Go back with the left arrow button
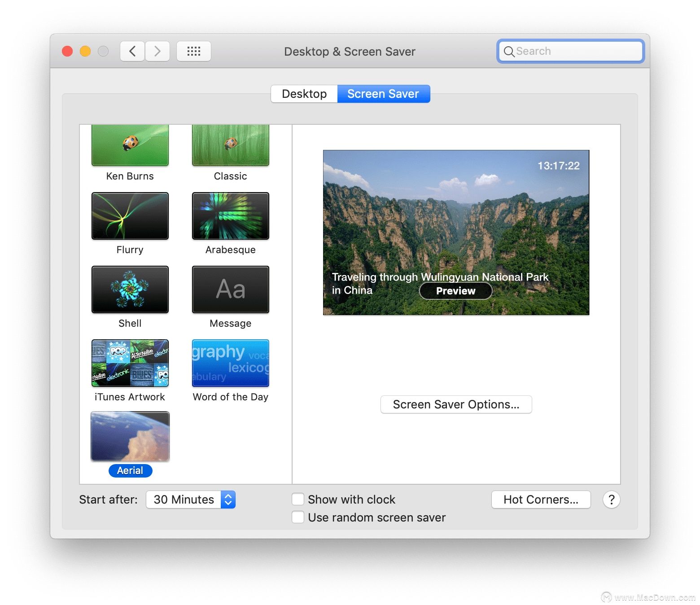 (x=132, y=51)
